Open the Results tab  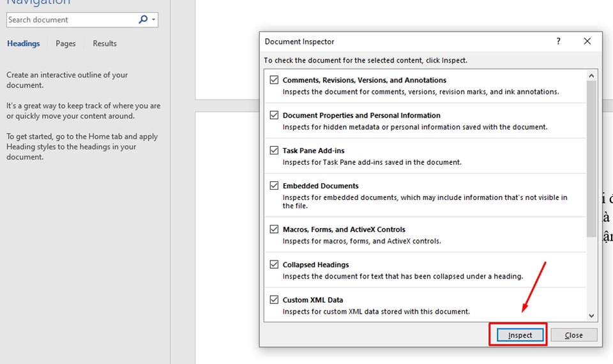tap(105, 43)
